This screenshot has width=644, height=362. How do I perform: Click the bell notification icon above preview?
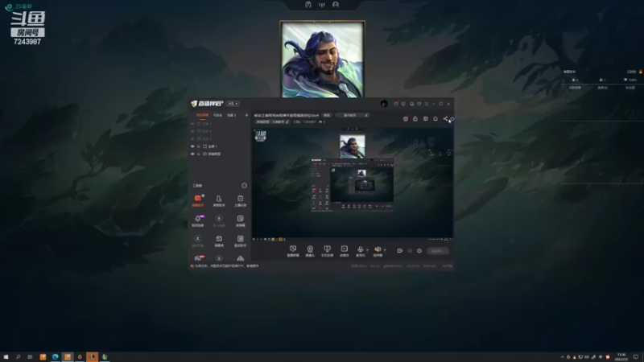(436, 118)
